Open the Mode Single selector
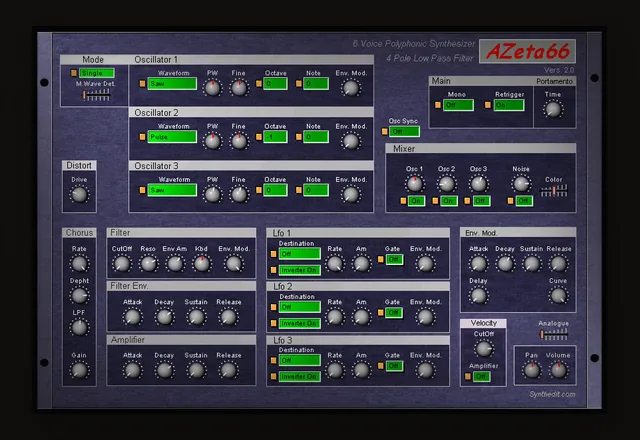Image resolution: width=640 pixels, height=440 pixels. (x=97, y=73)
